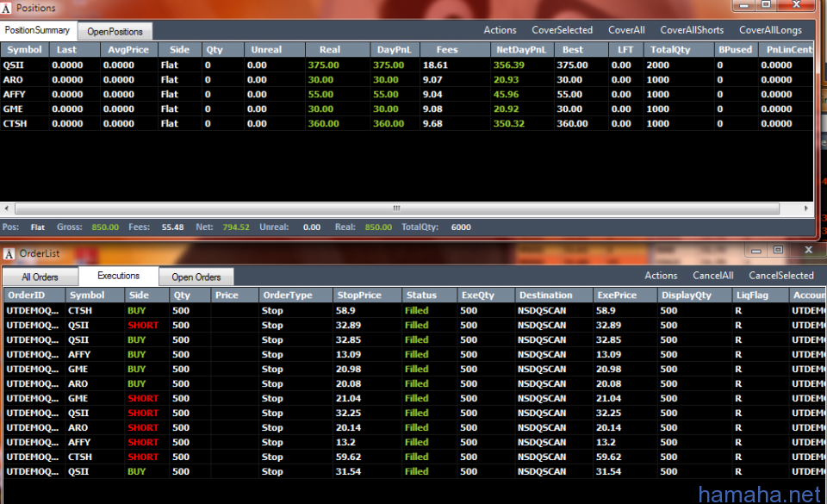
Task: Maximize the Positions window
Action: click(x=765, y=5)
